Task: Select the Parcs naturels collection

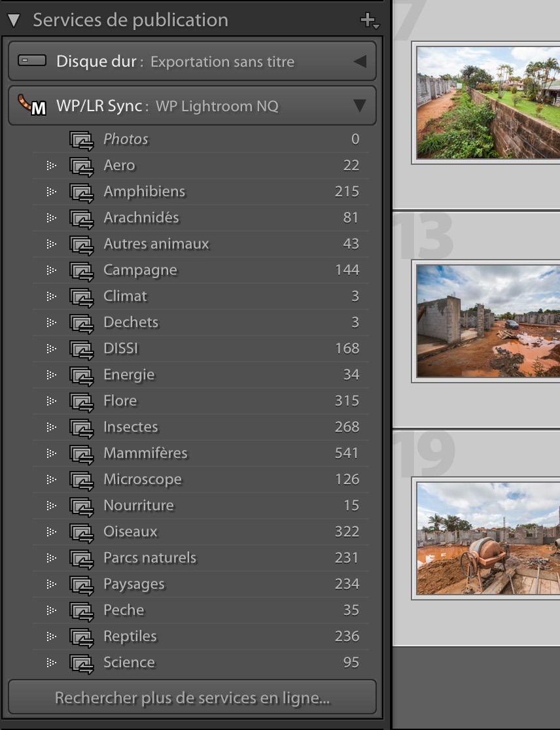Action: click(150, 558)
